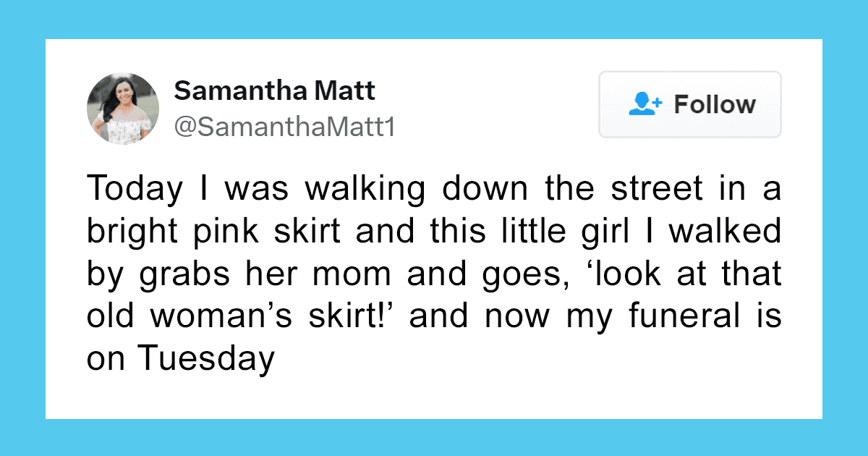Click the words "little girl" in tweet
Viewport: 868px width, 456px height.
554,232
